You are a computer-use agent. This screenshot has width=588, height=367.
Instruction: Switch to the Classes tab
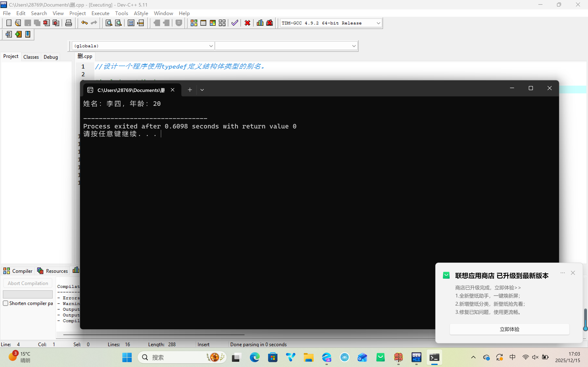(31, 57)
